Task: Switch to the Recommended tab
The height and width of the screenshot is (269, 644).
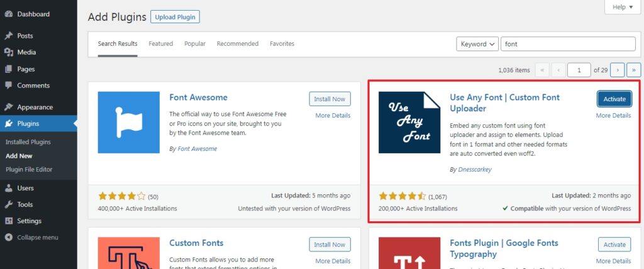Action: (237, 43)
